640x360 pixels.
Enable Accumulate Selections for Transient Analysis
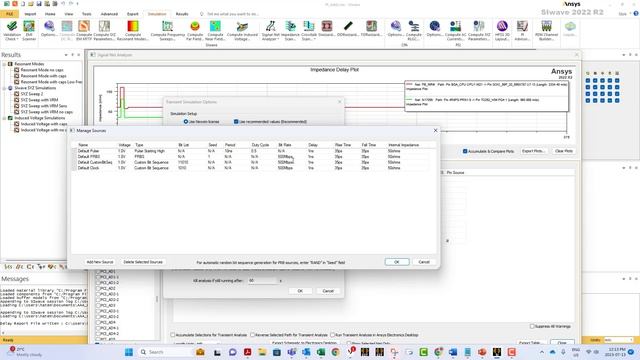tap(173, 335)
